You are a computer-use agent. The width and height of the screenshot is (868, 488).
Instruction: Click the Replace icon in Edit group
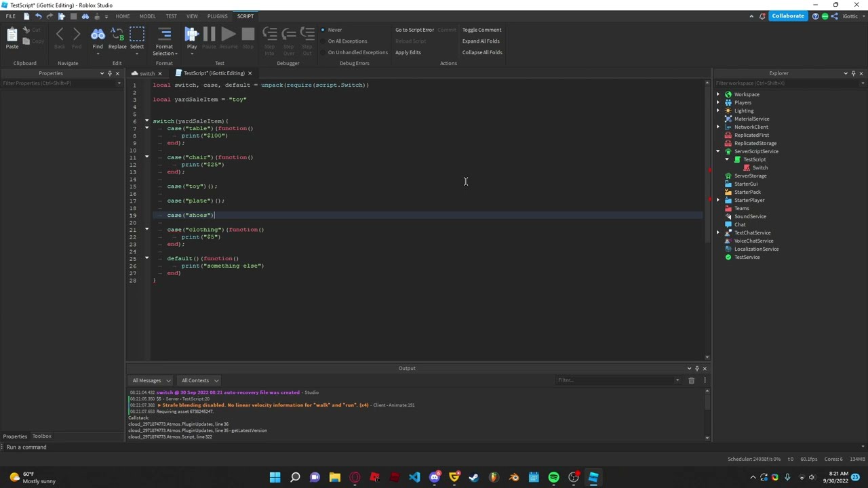coord(117,35)
